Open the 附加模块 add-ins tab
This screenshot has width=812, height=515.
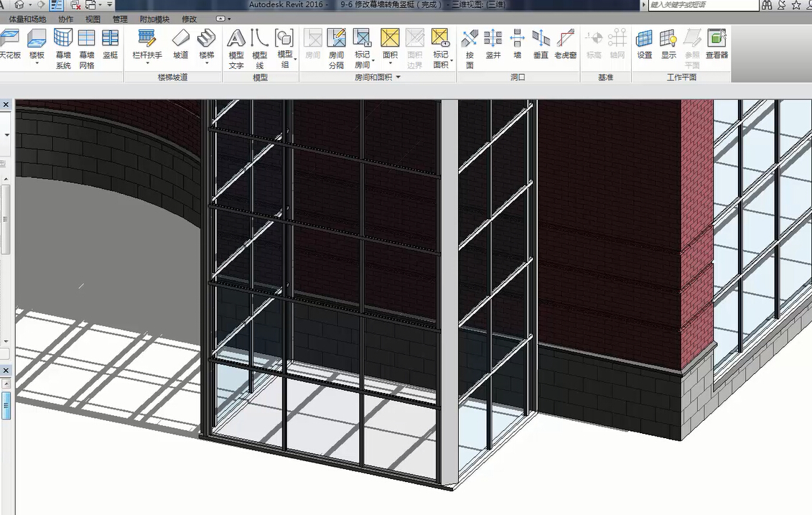pyautogui.click(x=154, y=19)
